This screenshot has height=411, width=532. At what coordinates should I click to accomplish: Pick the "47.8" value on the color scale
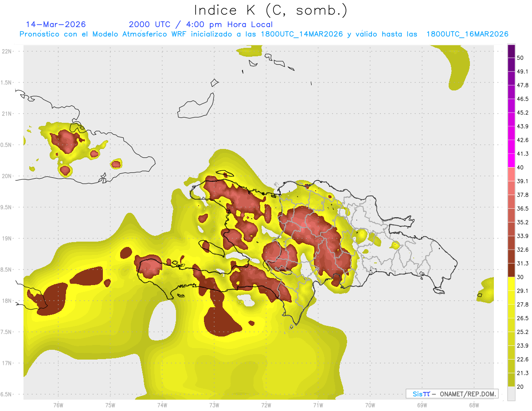[523, 85]
